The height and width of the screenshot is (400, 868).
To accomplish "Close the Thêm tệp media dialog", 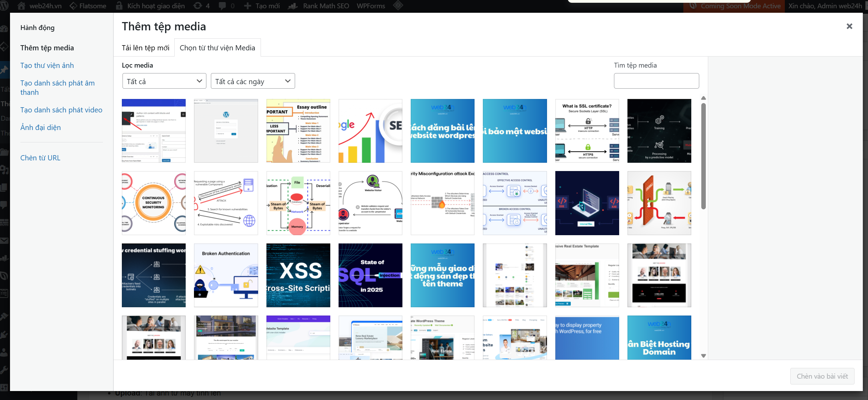I will (849, 26).
